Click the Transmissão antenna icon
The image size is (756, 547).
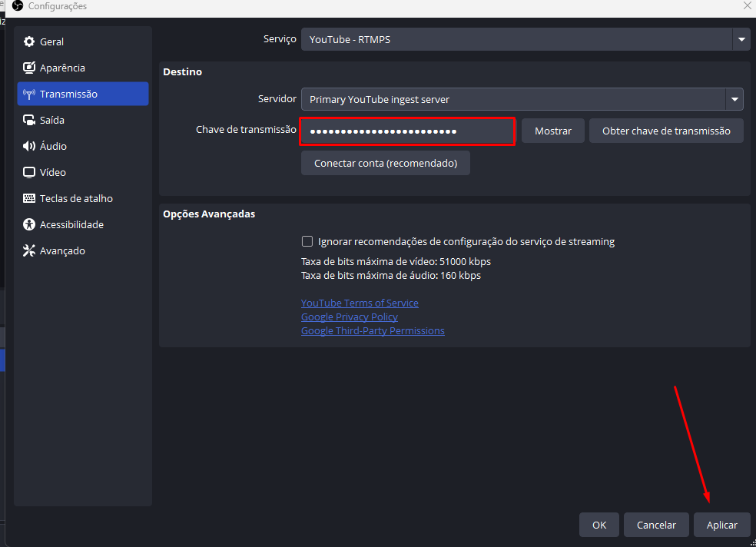(29, 94)
